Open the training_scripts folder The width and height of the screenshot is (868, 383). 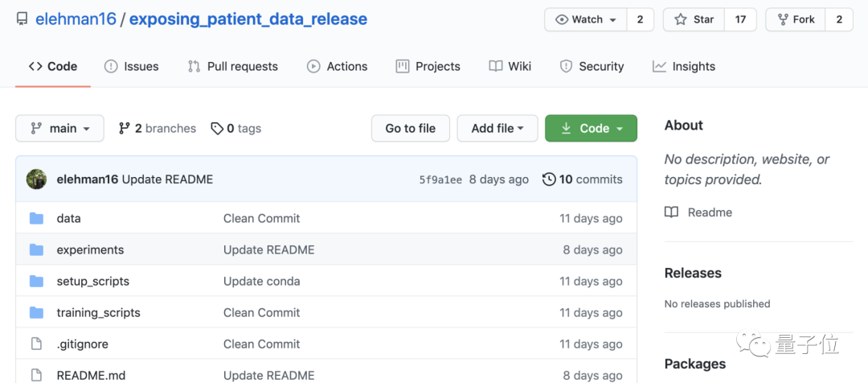tap(98, 313)
